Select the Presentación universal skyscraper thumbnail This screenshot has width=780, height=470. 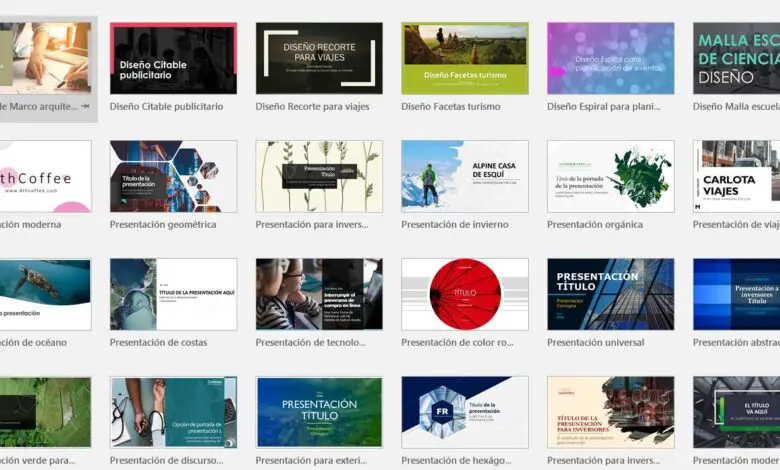(x=610, y=294)
